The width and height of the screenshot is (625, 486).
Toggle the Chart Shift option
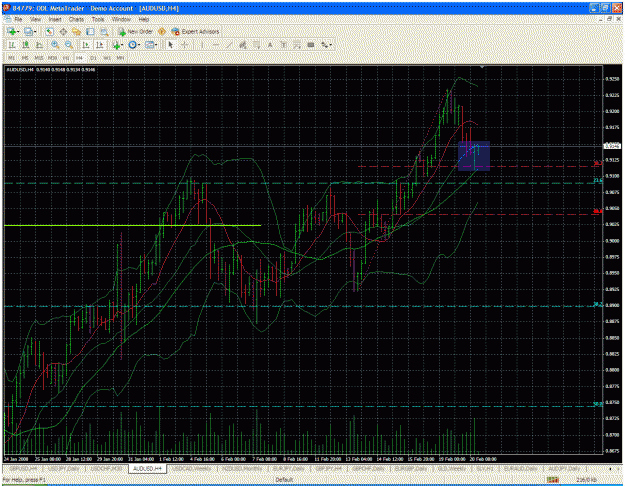[x=100, y=45]
